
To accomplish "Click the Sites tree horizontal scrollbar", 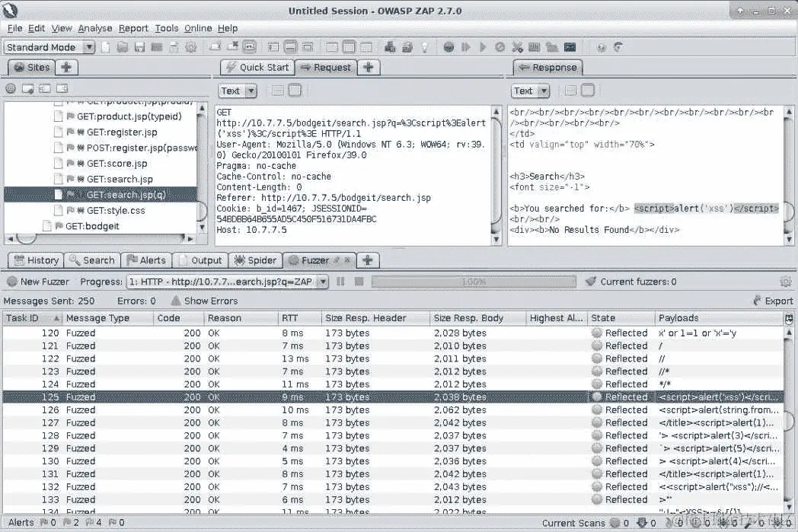I will tap(102, 238).
